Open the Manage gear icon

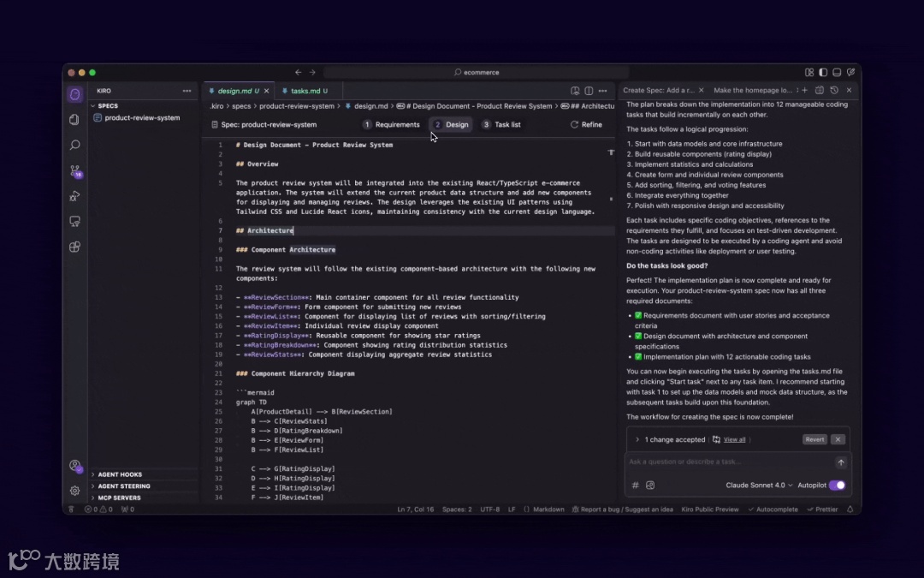click(x=74, y=491)
